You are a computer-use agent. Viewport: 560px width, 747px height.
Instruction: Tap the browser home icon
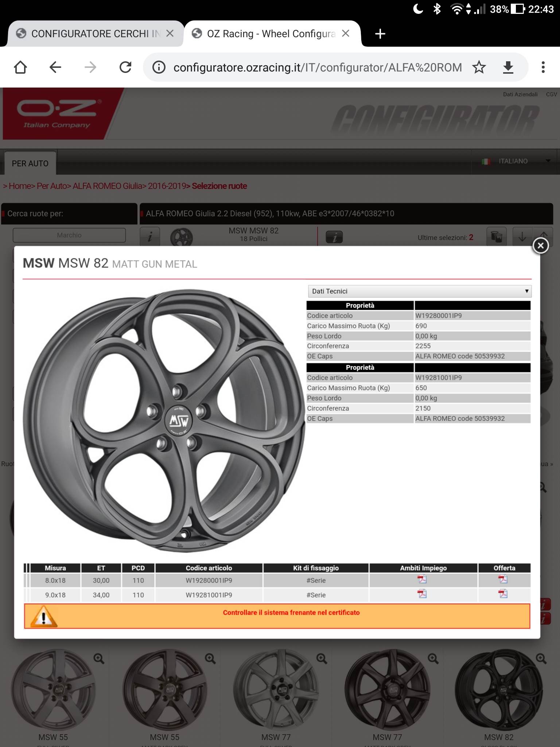click(20, 67)
